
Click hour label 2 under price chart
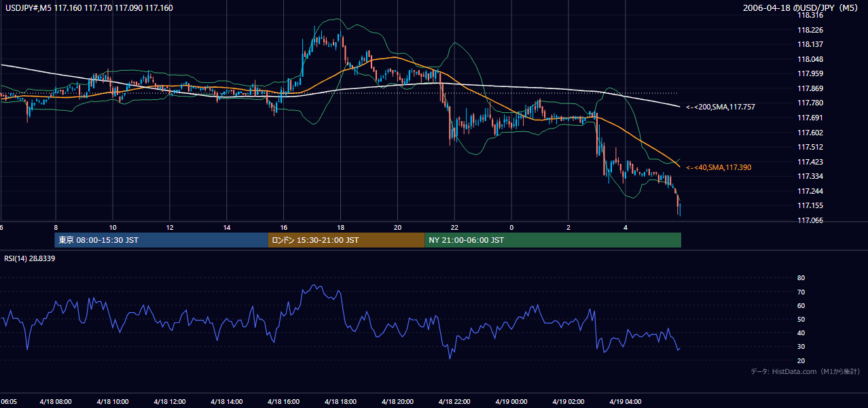click(x=568, y=227)
